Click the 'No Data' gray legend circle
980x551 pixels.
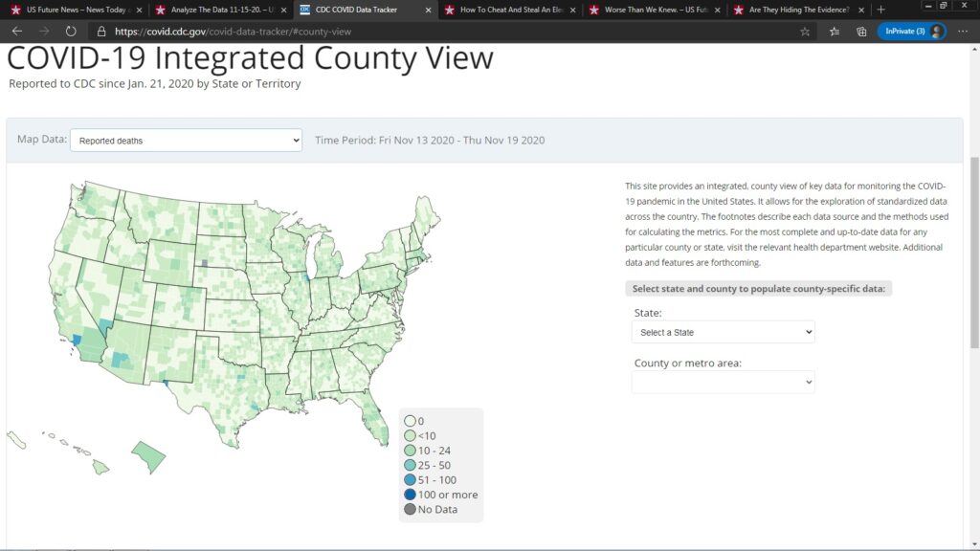410,509
